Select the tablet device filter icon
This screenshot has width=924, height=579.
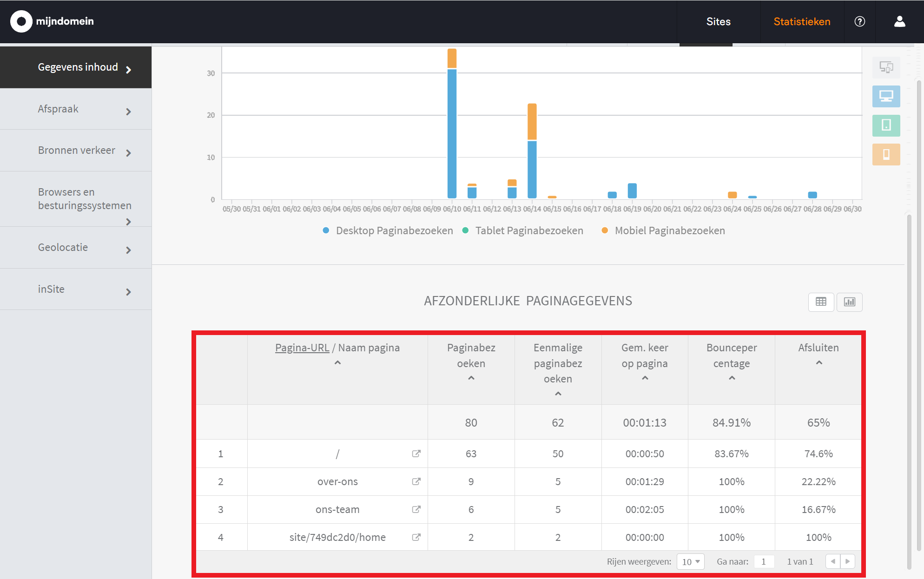pyautogui.click(x=886, y=125)
